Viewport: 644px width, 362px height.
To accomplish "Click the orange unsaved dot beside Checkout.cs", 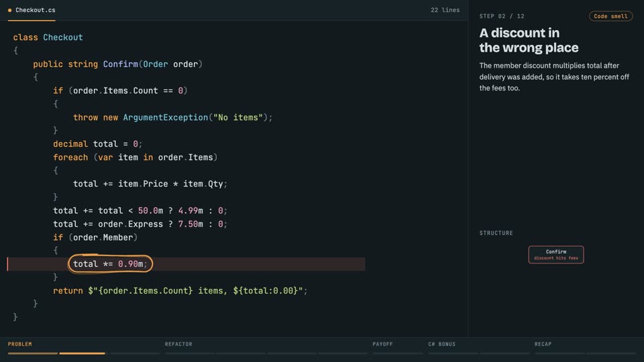I will tap(10, 10).
